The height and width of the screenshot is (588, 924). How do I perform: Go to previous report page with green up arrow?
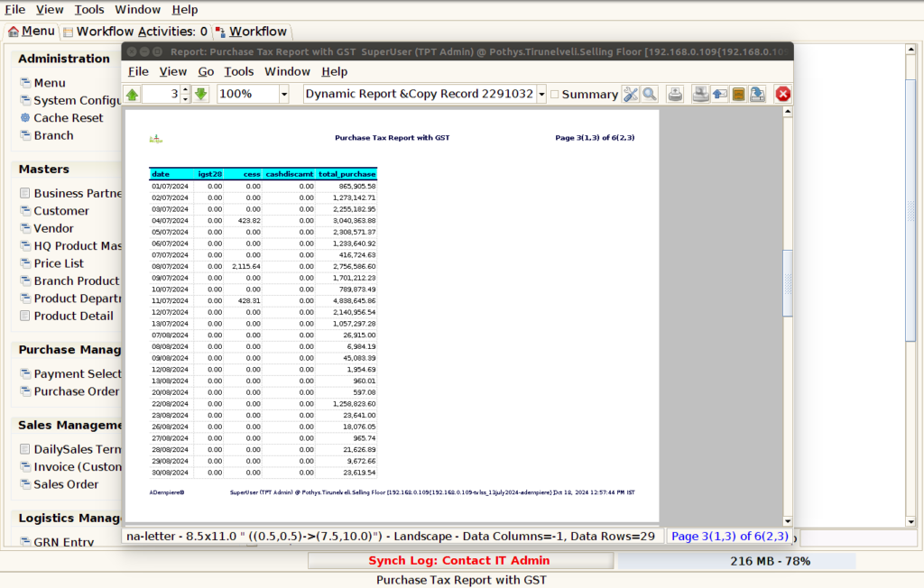[x=132, y=95]
